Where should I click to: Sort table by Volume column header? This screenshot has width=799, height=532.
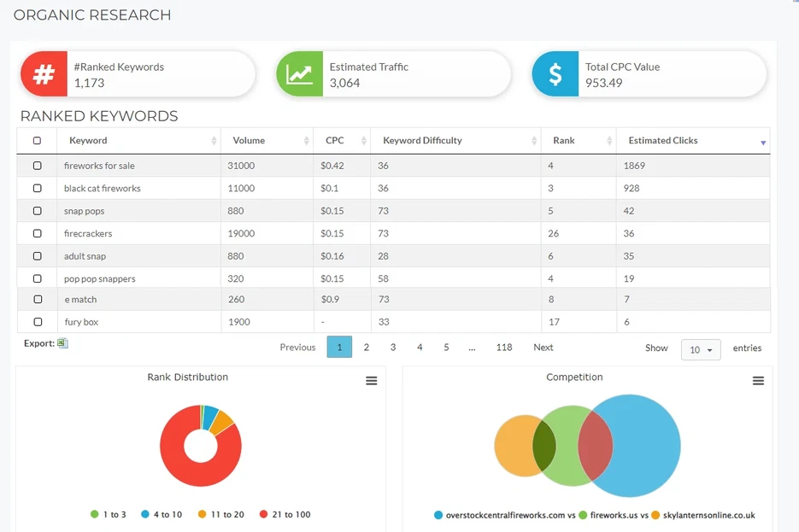tap(249, 141)
